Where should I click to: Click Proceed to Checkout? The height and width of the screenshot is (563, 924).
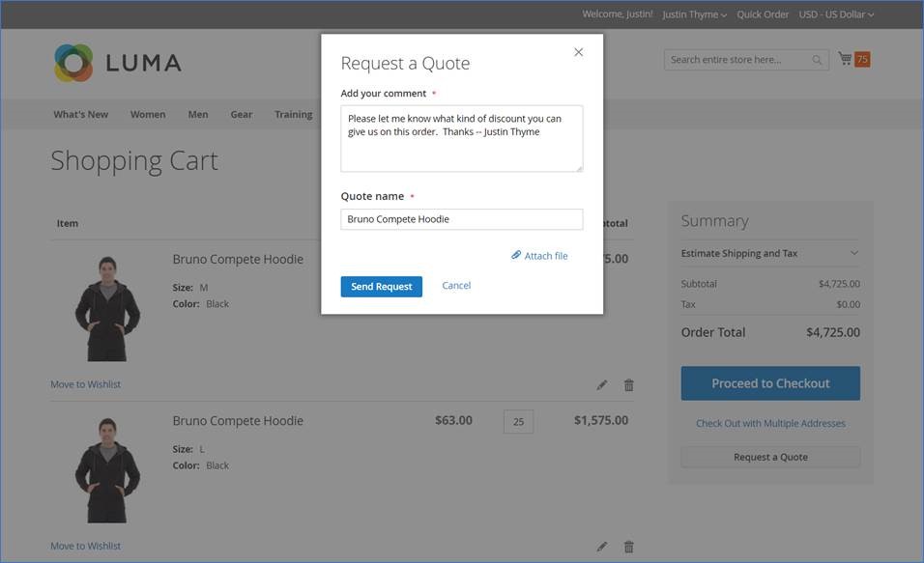tap(769, 382)
